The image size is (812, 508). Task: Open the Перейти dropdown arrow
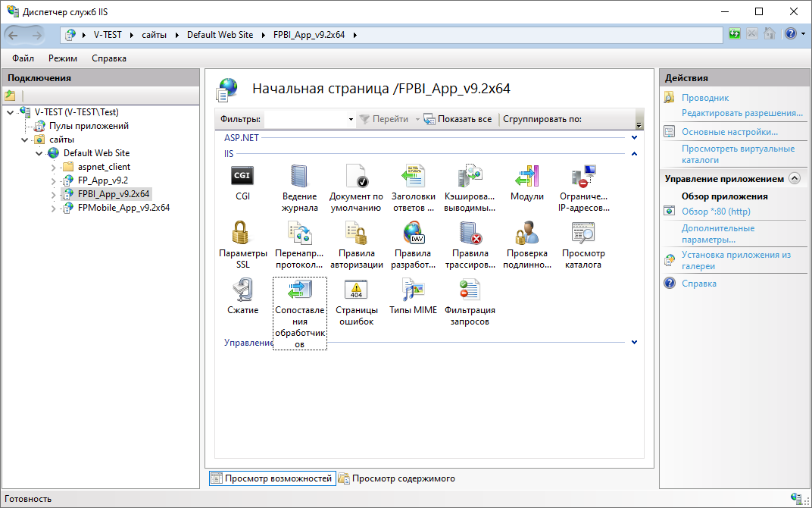coord(417,119)
